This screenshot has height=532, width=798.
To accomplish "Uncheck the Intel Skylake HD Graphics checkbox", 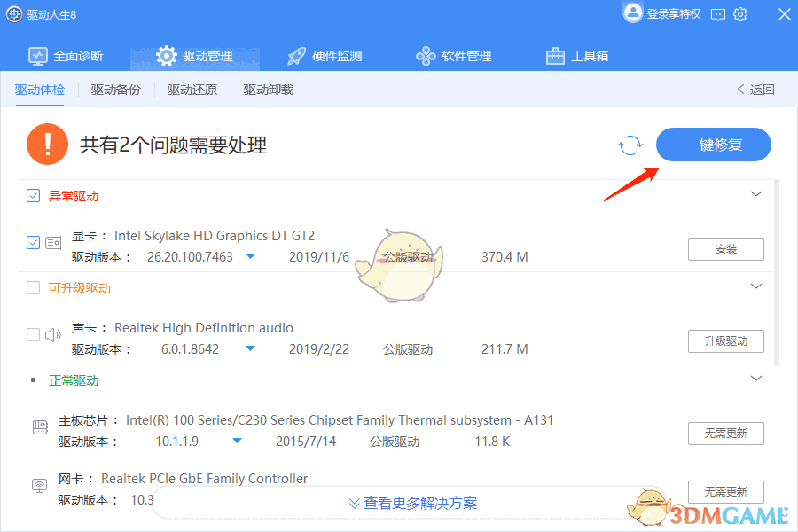I will pyautogui.click(x=33, y=242).
